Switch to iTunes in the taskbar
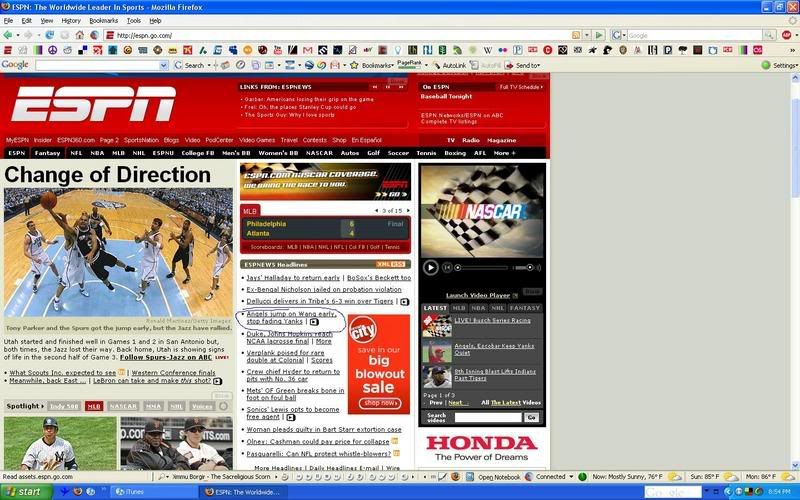800x500 pixels. pos(153,492)
